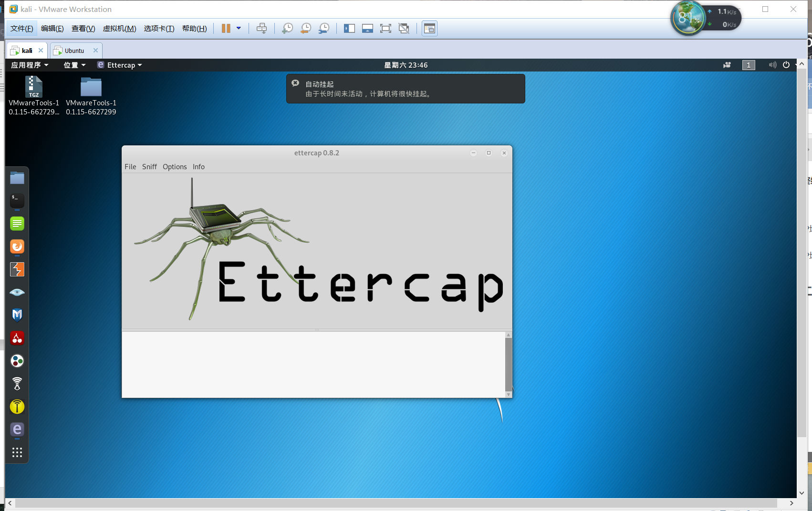Open Burp Suite icon in dock

(x=17, y=269)
